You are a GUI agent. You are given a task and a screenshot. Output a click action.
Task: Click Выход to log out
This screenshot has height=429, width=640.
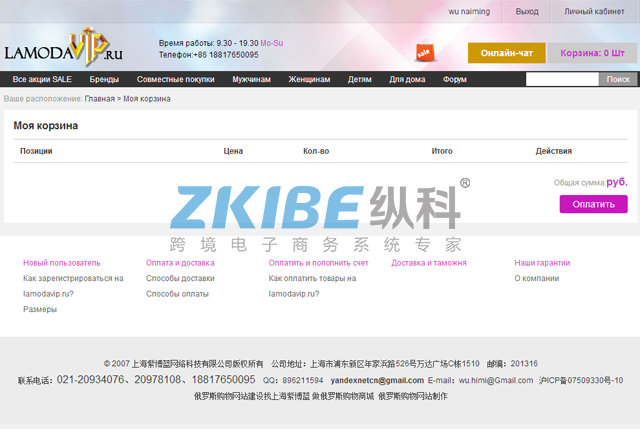pyautogui.click(x=527, y=11)
